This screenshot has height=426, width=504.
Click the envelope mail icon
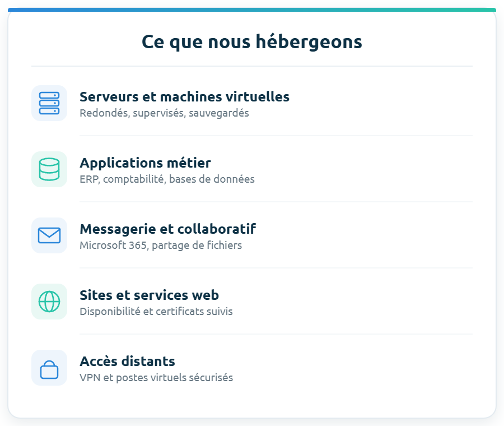coord(49,235)
